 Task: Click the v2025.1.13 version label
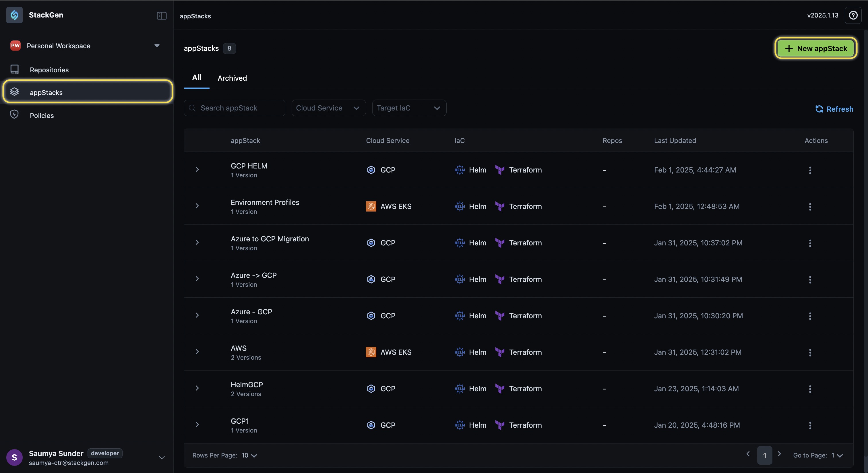pos(823,15)
